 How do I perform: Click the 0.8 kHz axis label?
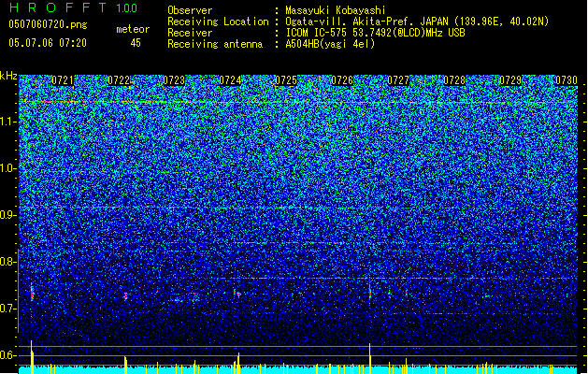(x=8, y=262)
